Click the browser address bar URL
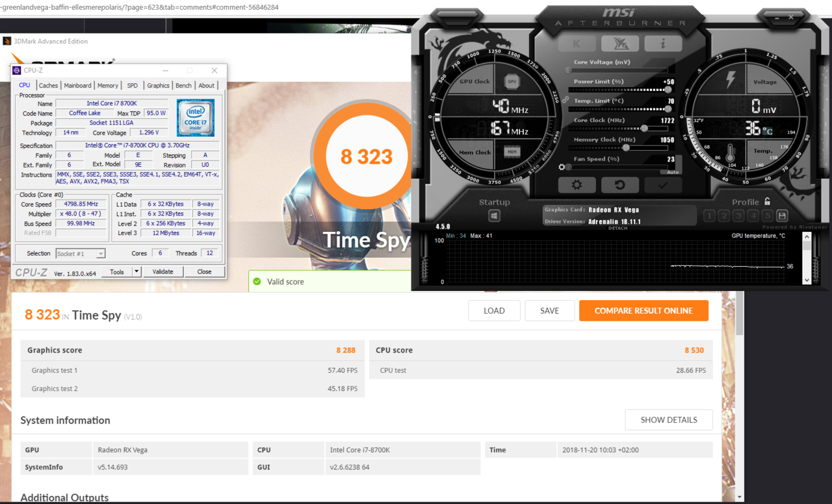 click(140, 7)
